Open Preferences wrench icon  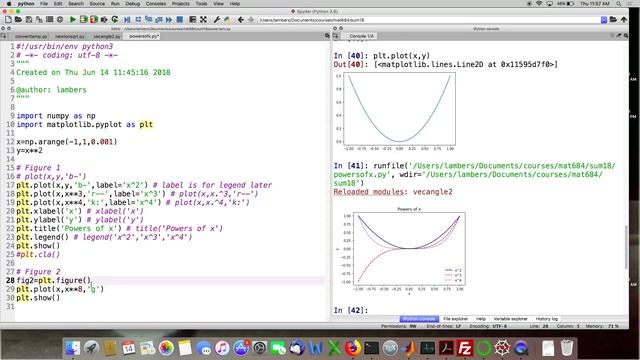[x=217, y=20]
